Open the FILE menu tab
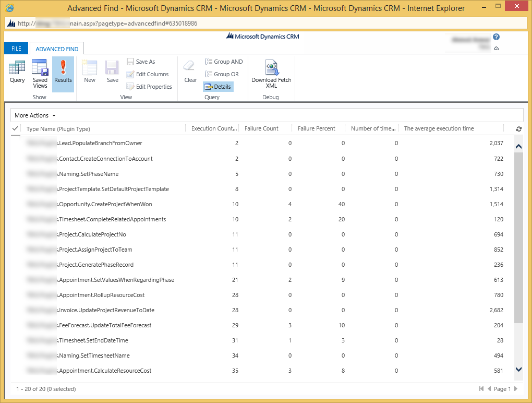 tap(17, 49)
